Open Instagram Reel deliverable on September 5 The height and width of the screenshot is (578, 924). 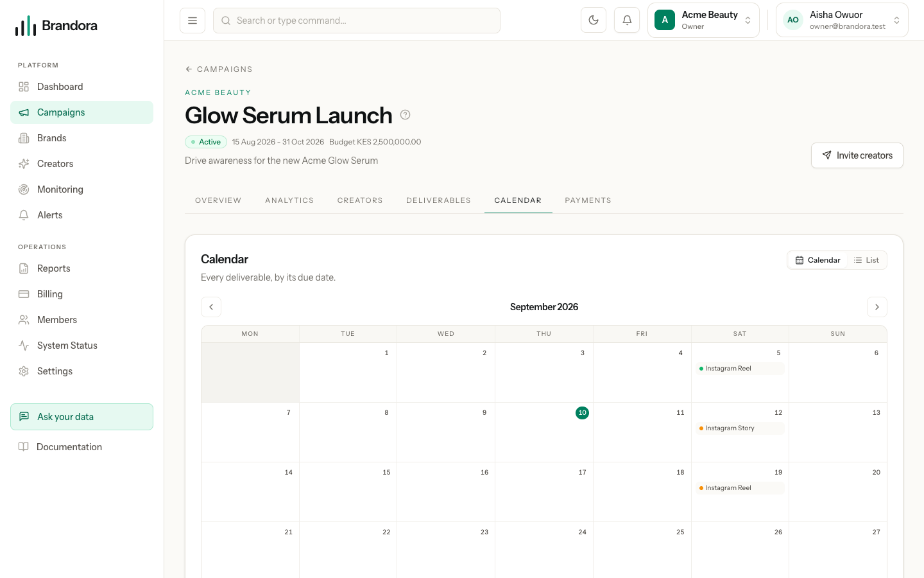tap(740, 369)
